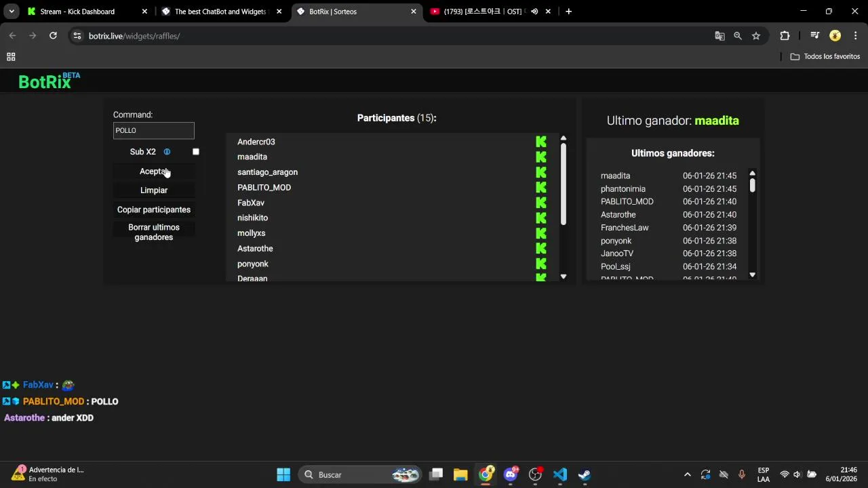The width and height of the screenshot is (868, 488).
Task: Click the Kick icon beside mollyxs
Action: (541, 233)
